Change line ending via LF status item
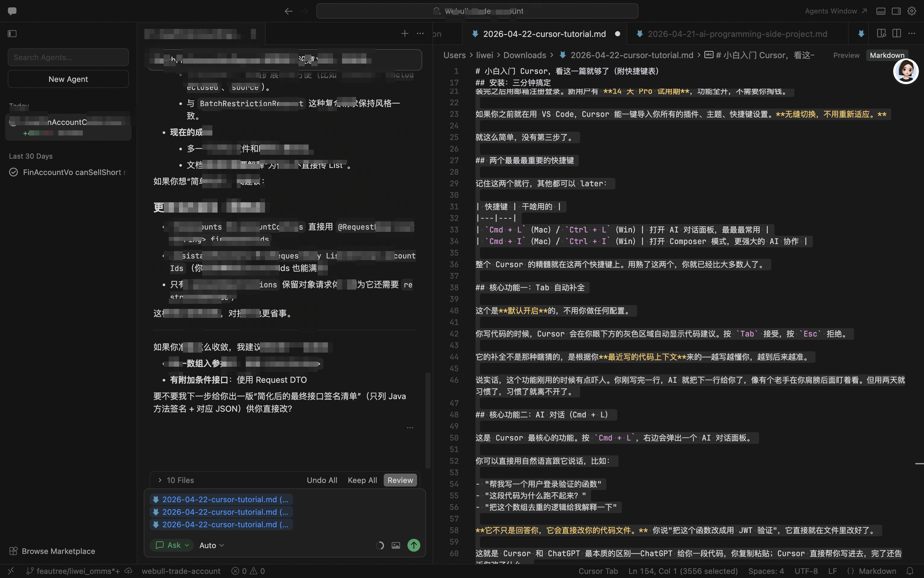 click(x=833, y=571)
